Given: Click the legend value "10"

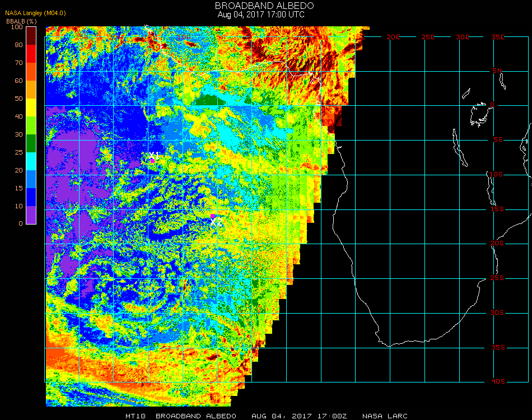Looking at the screenshot, I should (x=18, y=206).
